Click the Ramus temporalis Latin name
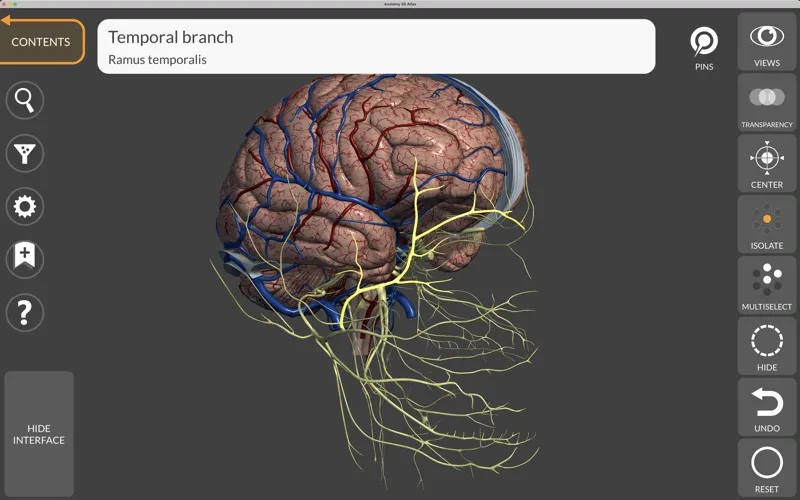This screenshot has height=500, width=800. 157,60
